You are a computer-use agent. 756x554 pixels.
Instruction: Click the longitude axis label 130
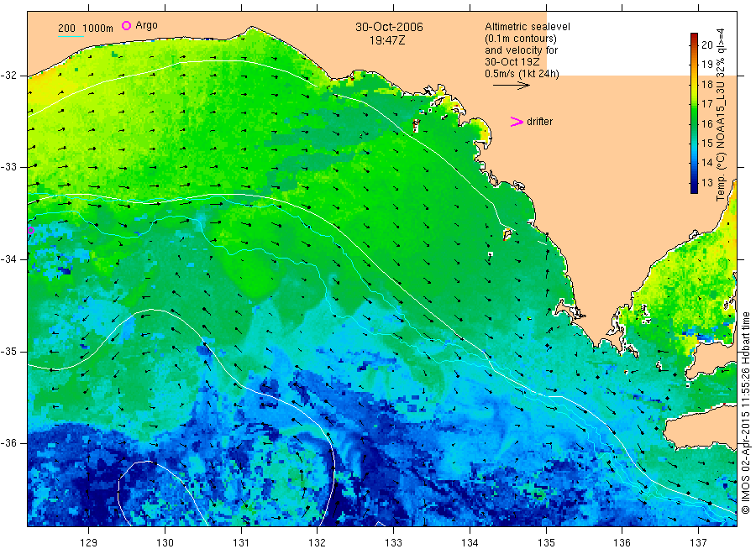tap(165, 543)
